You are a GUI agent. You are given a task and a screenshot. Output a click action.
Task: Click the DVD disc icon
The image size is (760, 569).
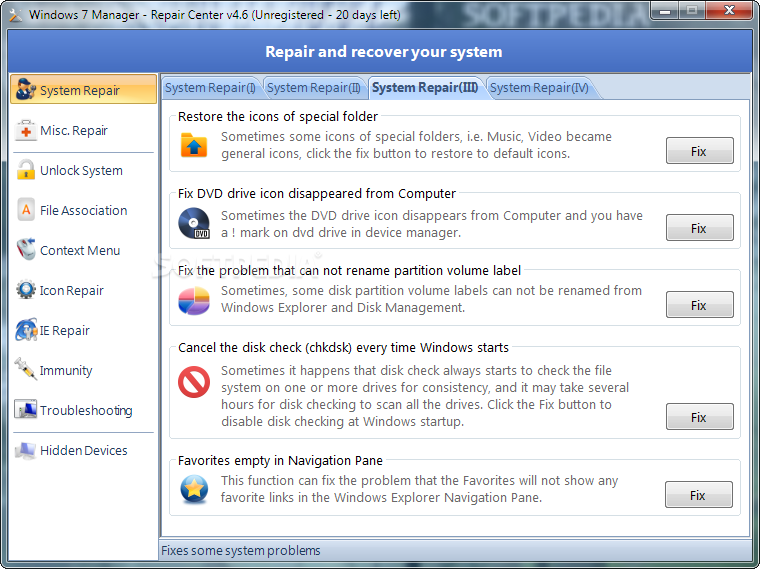pyautogui.click(x=194, y=223)
